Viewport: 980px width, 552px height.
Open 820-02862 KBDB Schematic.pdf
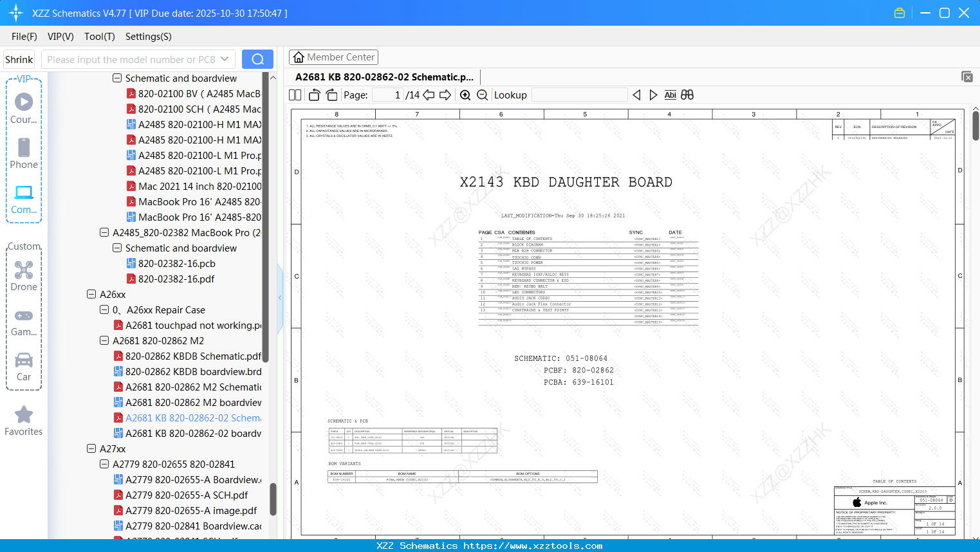tap(187, 356)
